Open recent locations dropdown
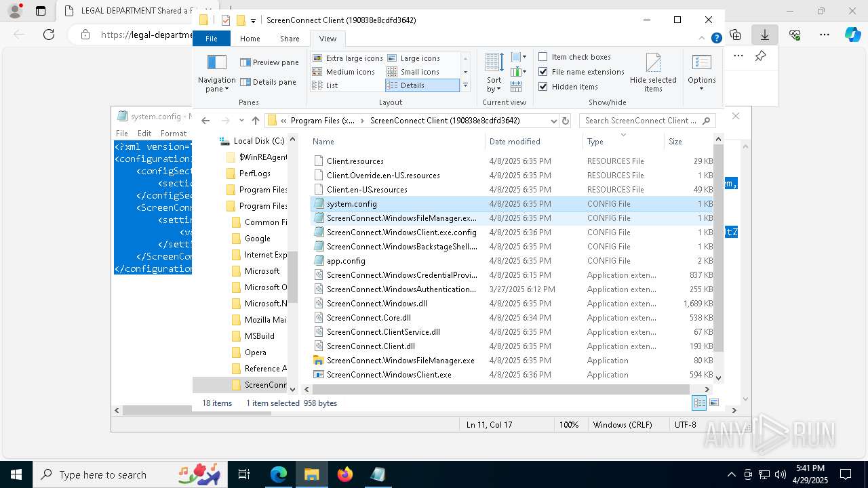This screenshot has width=868, height=488. click(x=241, y=121)
